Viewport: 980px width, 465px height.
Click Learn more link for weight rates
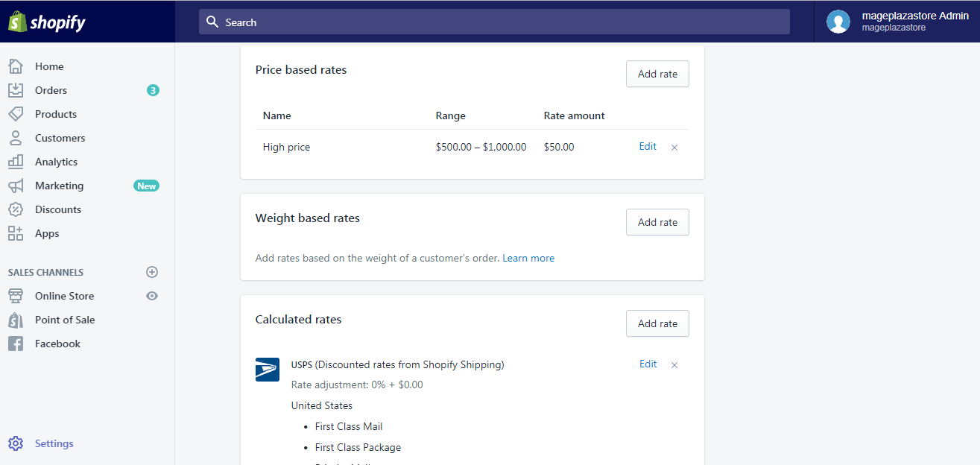coord(528,258)
